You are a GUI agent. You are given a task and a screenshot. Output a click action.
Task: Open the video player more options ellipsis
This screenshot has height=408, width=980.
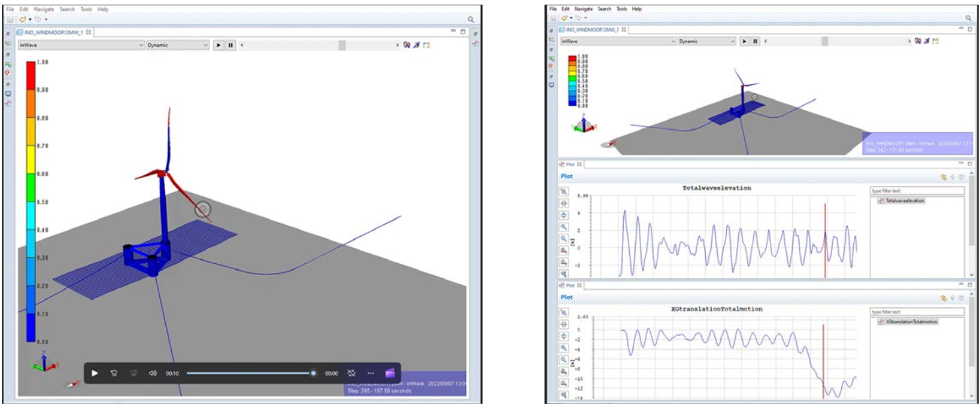tap(371, 373)
